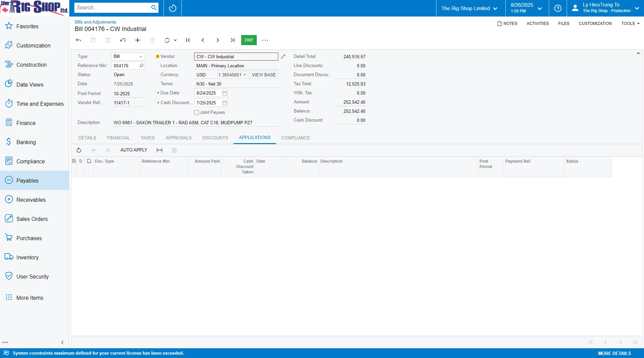
Task: Switch to the COMPLIANCE tab
Action: (296, 138)
